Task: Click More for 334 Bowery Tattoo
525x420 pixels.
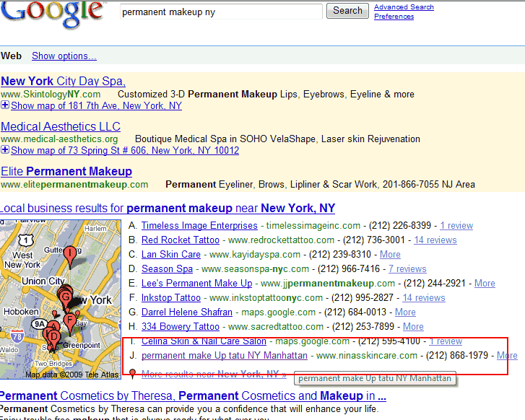Action: tap(413, 326)
